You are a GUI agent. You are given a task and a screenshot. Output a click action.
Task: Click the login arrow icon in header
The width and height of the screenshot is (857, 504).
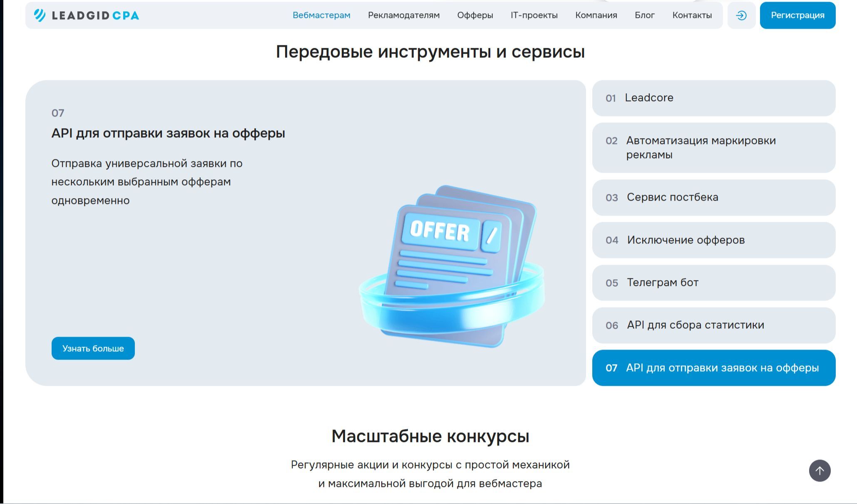click(x=741, y=15)
